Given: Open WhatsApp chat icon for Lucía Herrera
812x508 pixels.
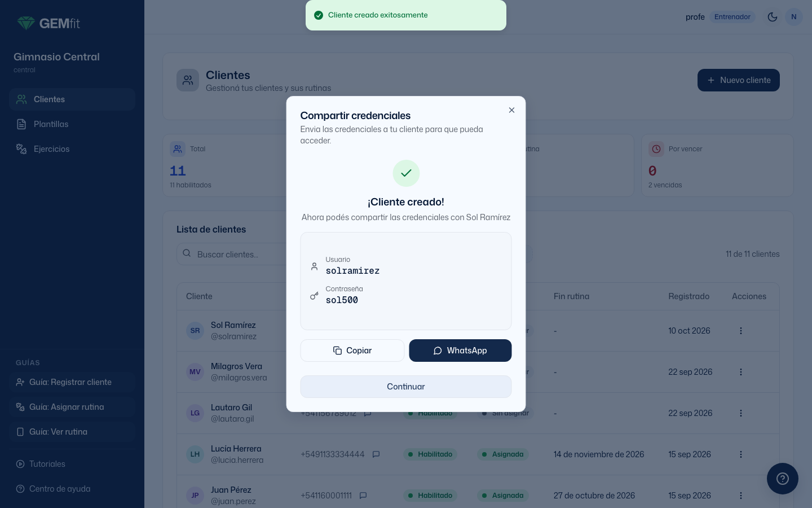Looking at the screenshot, I should (x=376, y=454).
